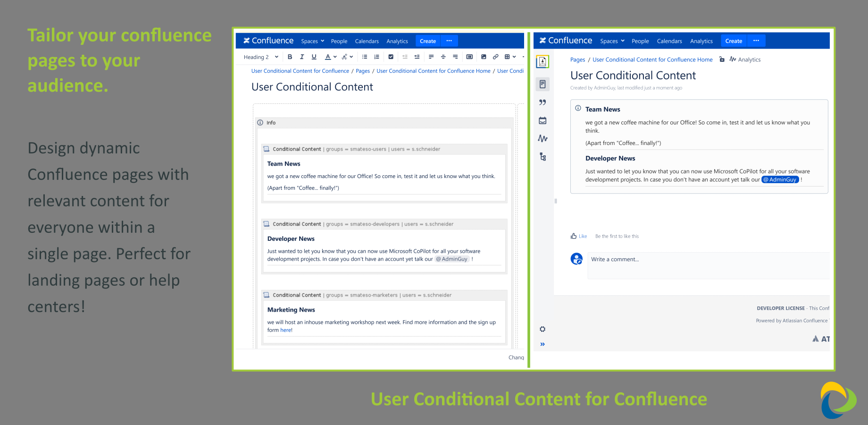
Task: Open People in the page view header
Action: (640, 41)
